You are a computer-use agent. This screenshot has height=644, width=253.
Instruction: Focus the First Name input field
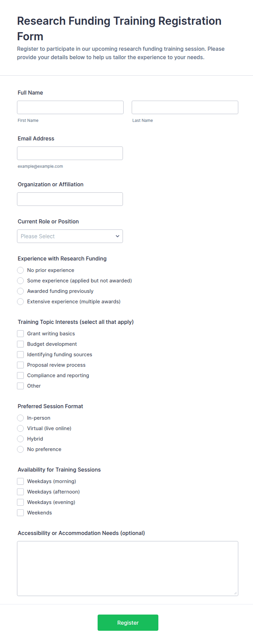[70, 107]
